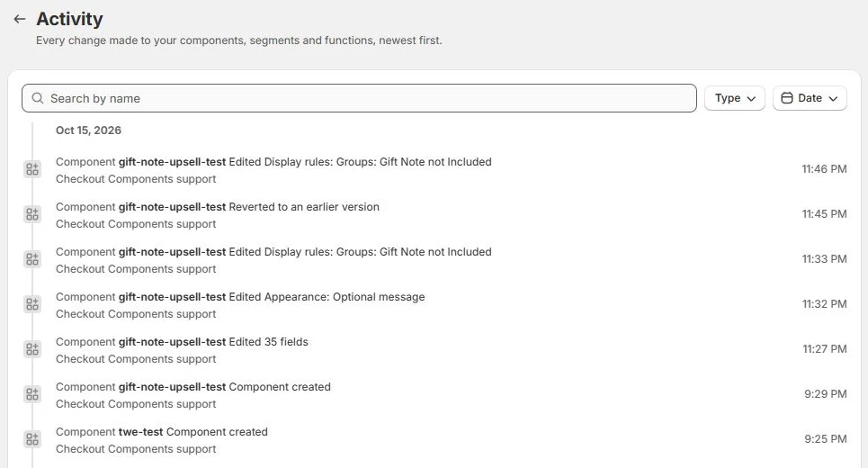Go back using the arrow beside Activity
This screenshot has width=868, height=468.
(x=20, y=19)
